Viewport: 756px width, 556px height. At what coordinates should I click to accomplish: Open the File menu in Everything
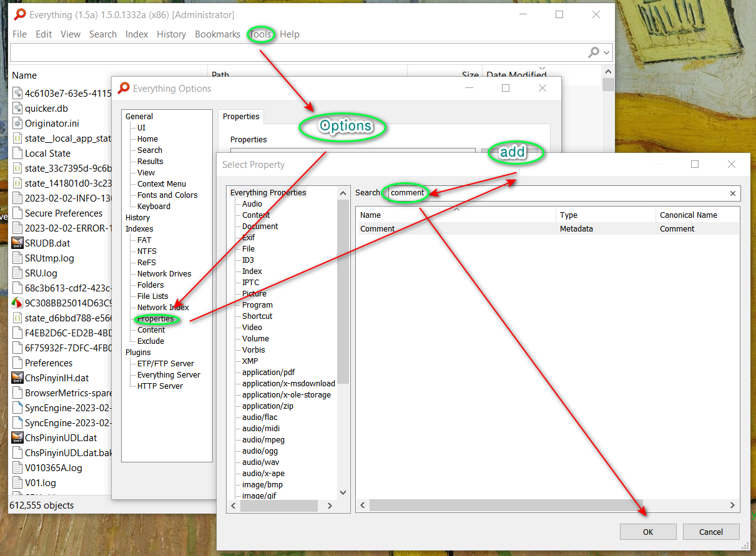(x=19, y=34)
